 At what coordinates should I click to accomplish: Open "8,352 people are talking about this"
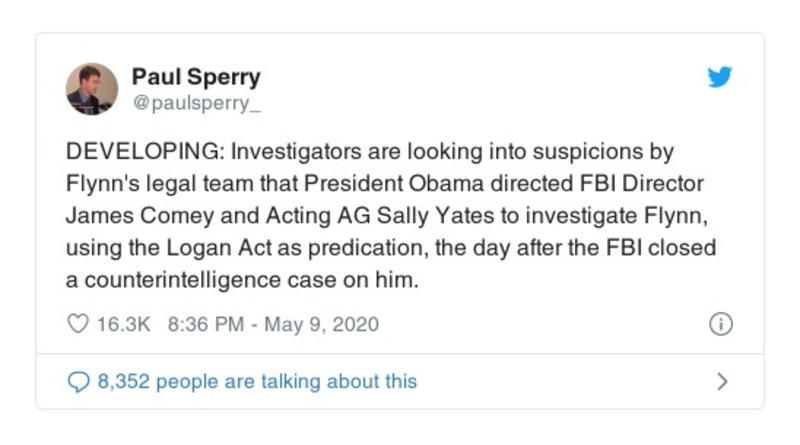click(256, 381)
